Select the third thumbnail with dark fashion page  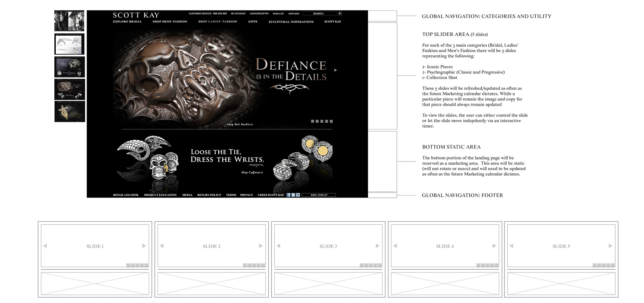69,67
